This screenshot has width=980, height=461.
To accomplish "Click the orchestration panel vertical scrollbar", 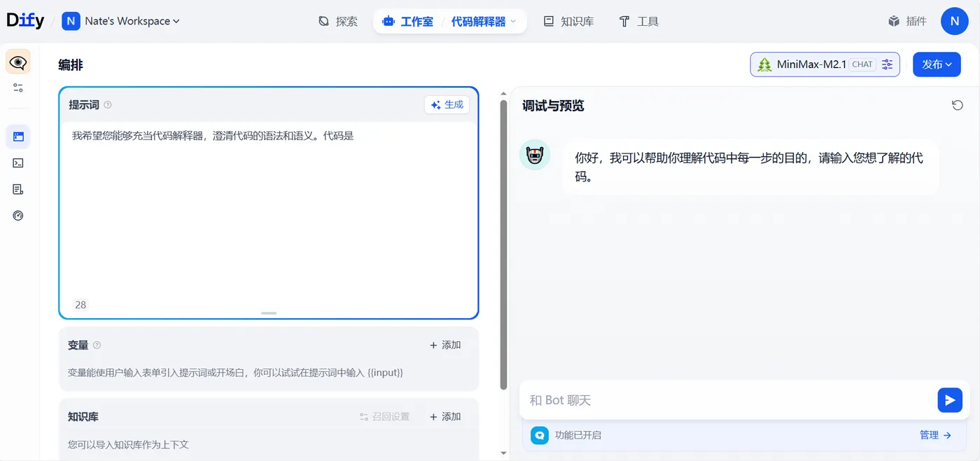I will [x=503, y=245].
